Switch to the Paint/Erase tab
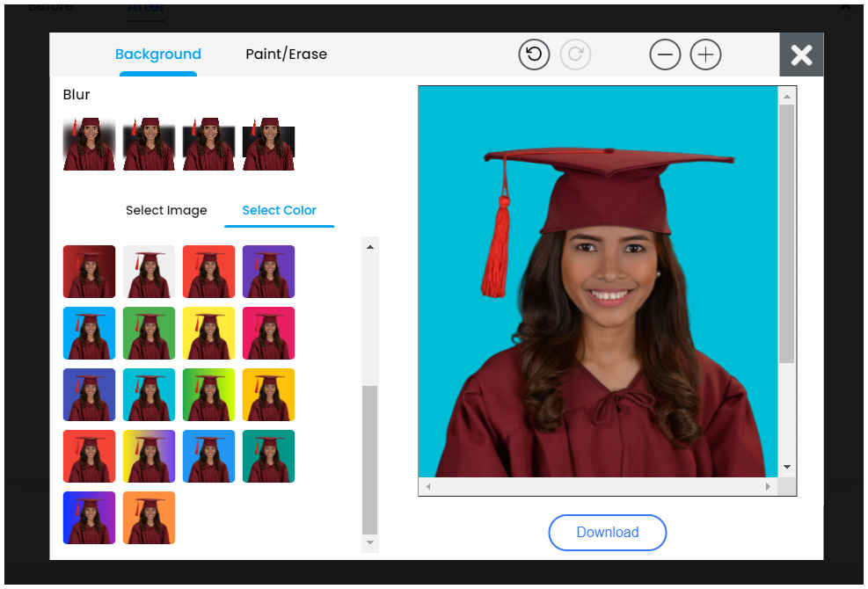 [x=286, y=55]
